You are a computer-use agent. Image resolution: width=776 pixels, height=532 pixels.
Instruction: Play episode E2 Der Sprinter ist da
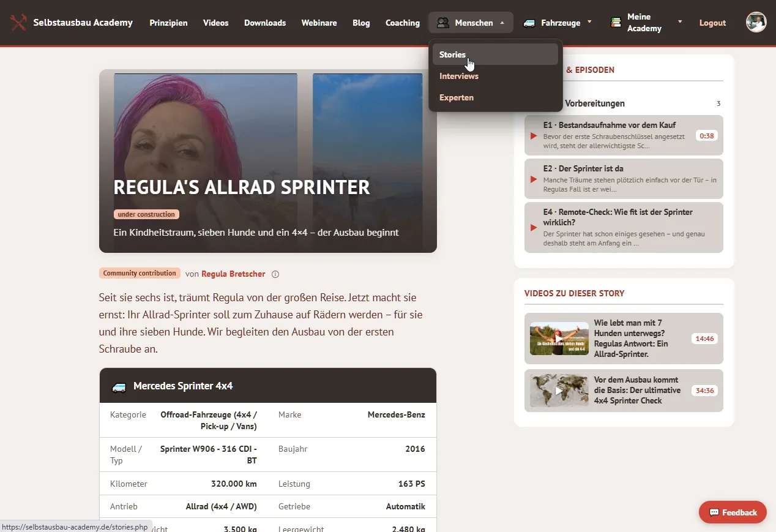click(624, 179)
